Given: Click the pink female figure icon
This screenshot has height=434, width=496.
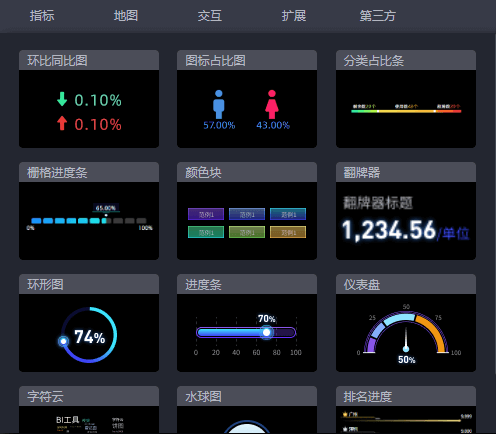Looking at the screenshot, I should pyautogui.click(x=272, y=104).
